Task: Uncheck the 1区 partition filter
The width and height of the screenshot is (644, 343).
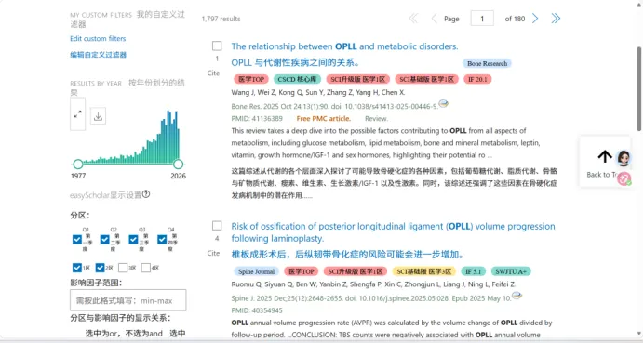Action: pos(77,268)
